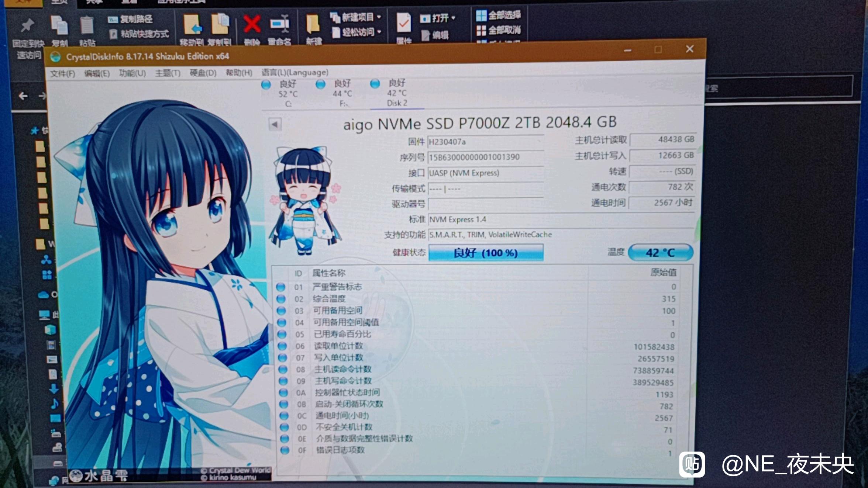Click the 原始值 column header
This screenshot has width=868, height=488.
click(663, 272)
